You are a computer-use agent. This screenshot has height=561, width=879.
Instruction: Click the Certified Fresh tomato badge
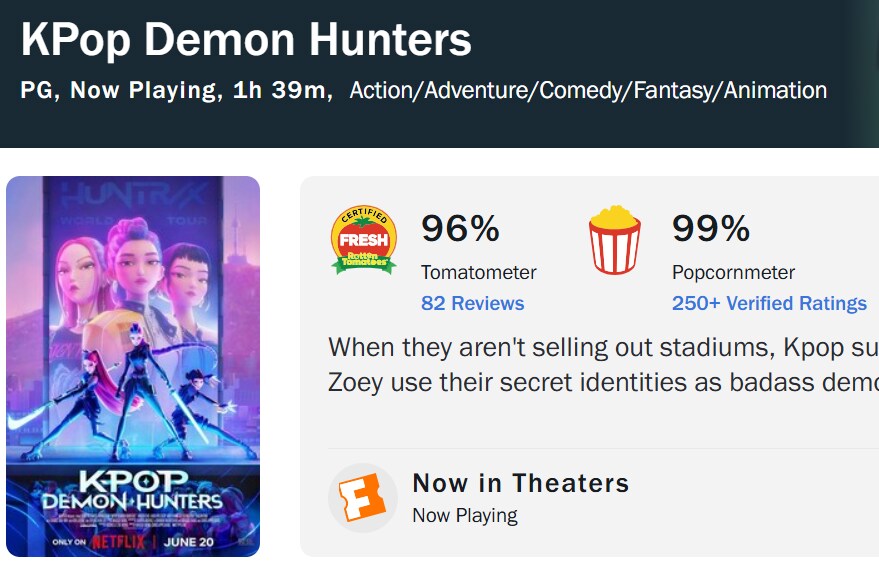click(x=364, y=240)
